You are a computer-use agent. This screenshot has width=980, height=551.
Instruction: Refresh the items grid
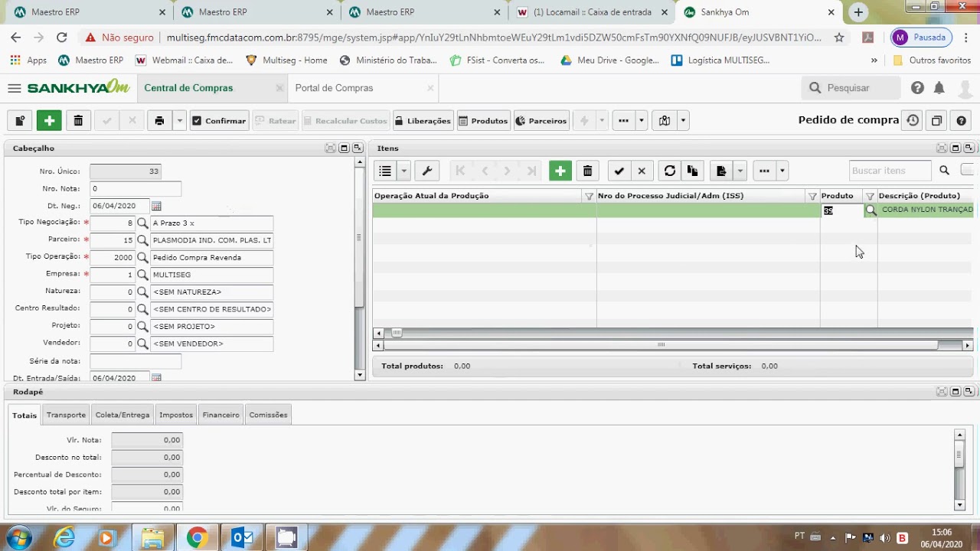[x=670, y=171]
